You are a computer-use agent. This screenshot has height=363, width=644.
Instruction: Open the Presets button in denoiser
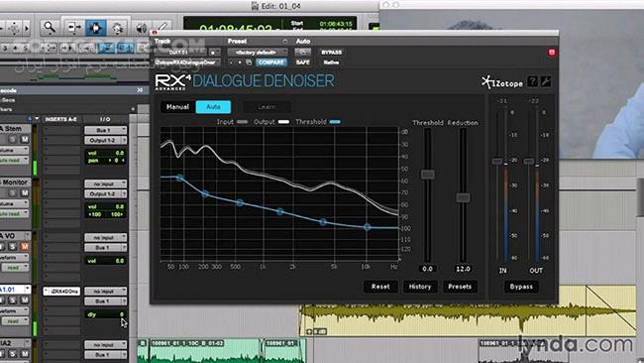(460, 287)
